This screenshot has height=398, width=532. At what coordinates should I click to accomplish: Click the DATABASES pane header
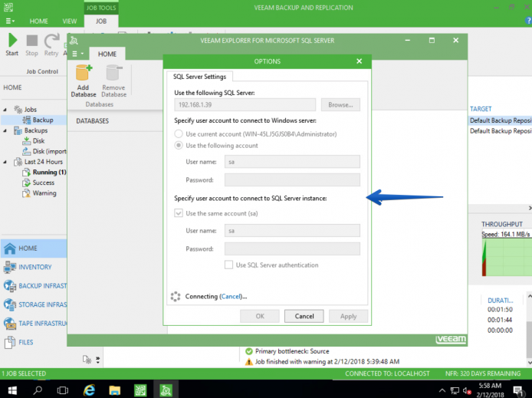pyautogui.click(x=92, y=121)
